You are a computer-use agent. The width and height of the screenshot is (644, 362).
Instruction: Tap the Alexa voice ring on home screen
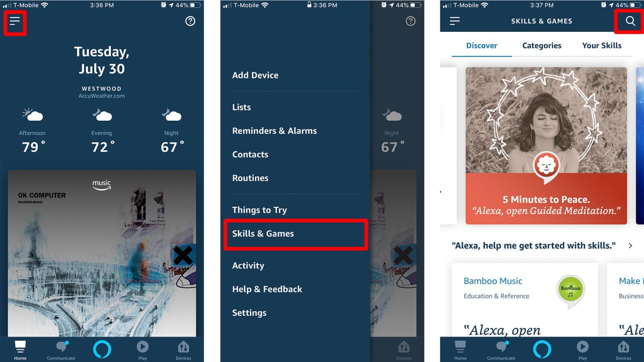tap(102, 349)
